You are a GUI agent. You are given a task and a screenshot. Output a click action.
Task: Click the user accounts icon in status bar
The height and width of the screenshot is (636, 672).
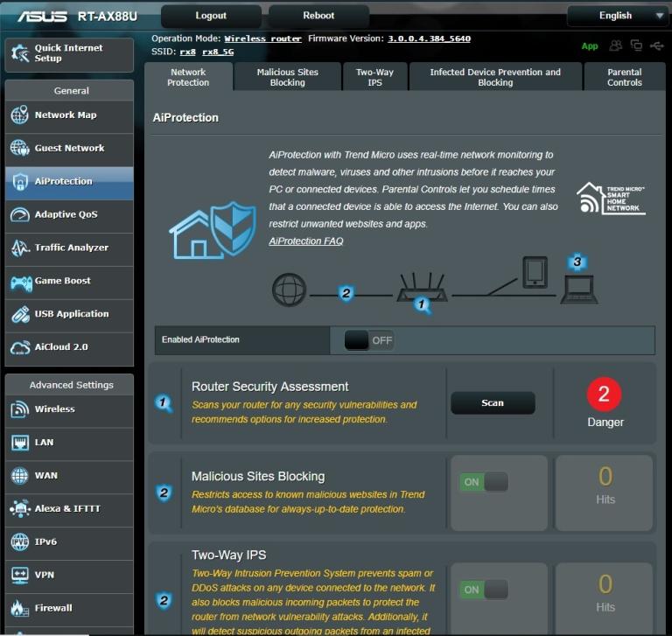(x=616, y=45)
